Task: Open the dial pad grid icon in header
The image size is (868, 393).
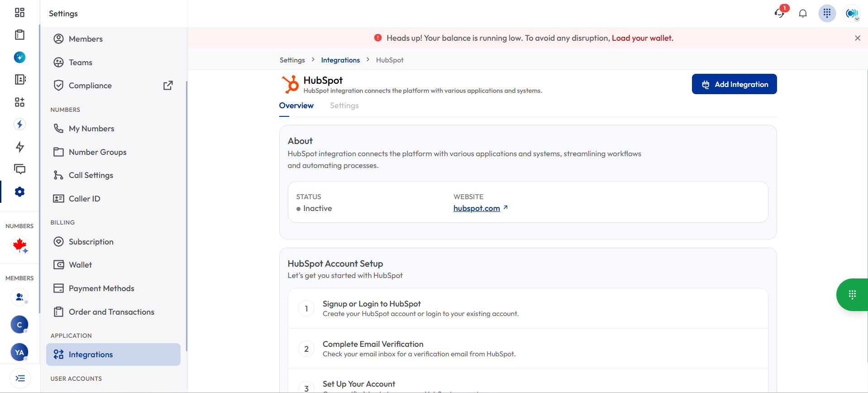Action: (x=827, y=13)
